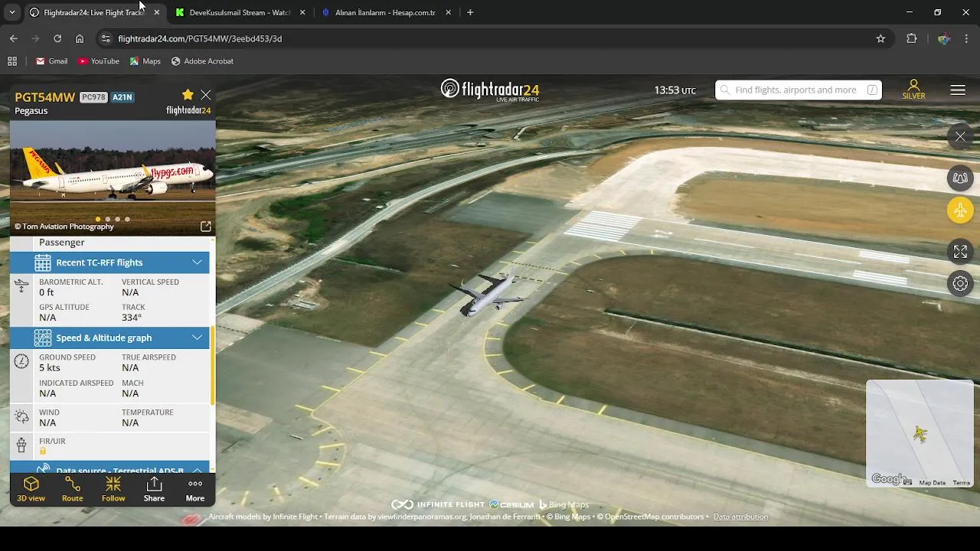Image resolution: width=980 pixels, height=551 pixels.
Task: Open the tab search dropdown
Action: pos(11,12)
